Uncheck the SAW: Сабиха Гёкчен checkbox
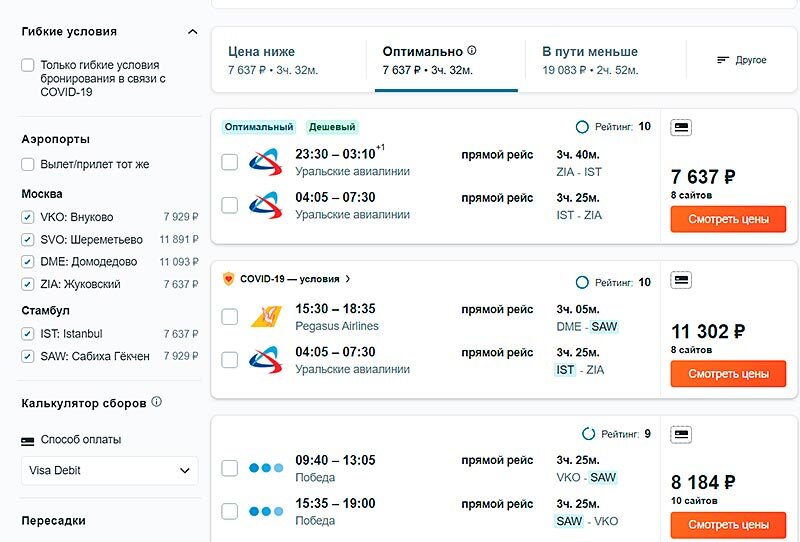 [28, 356]
